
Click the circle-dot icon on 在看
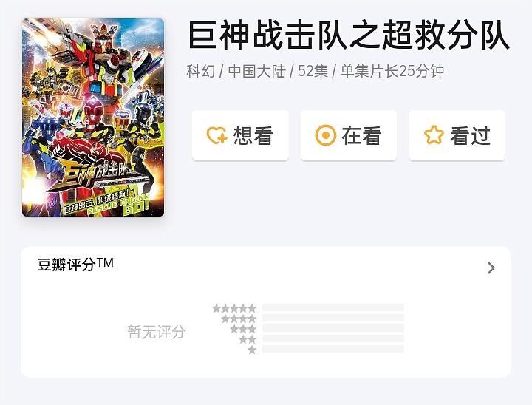point(325,135)
